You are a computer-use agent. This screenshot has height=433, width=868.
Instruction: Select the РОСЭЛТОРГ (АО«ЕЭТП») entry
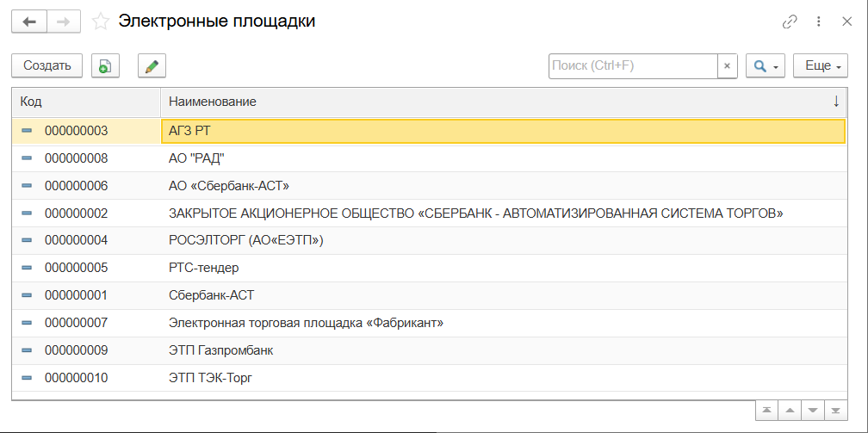coord(504,241)
